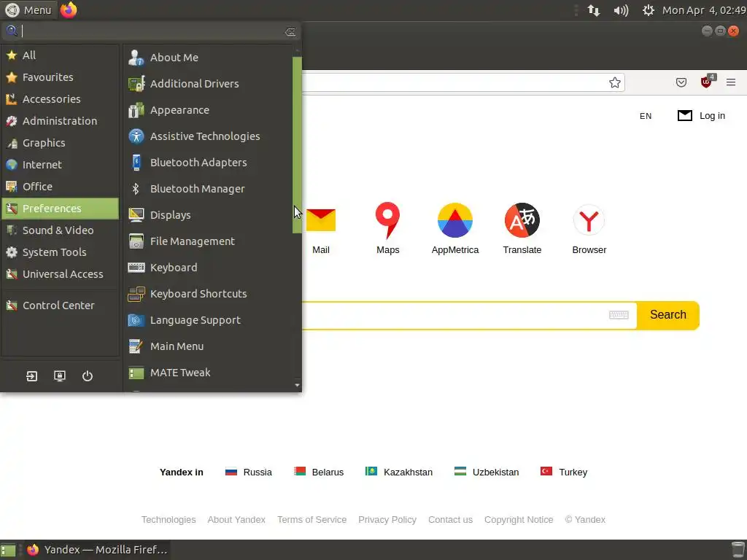Image resolution: width=747 pixels, height=560 pixels.
Task: Click the Menu button in top panel
Action: tap(28, 10)
